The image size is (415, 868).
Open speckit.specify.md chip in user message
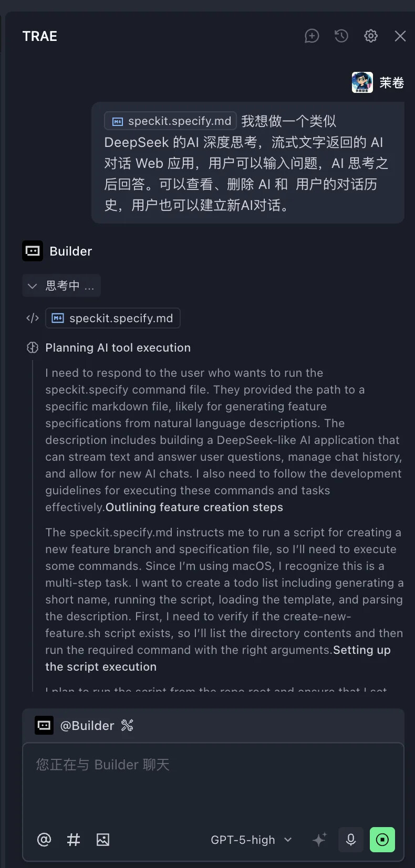[171, 121]
